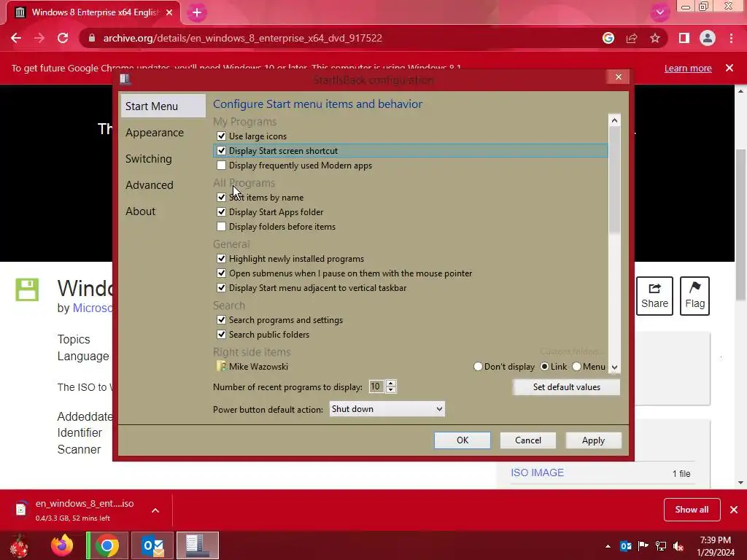Screen dimensions: 747x560
Task: Toggle Open submenus on mouse pause
Action: [221, 273]
